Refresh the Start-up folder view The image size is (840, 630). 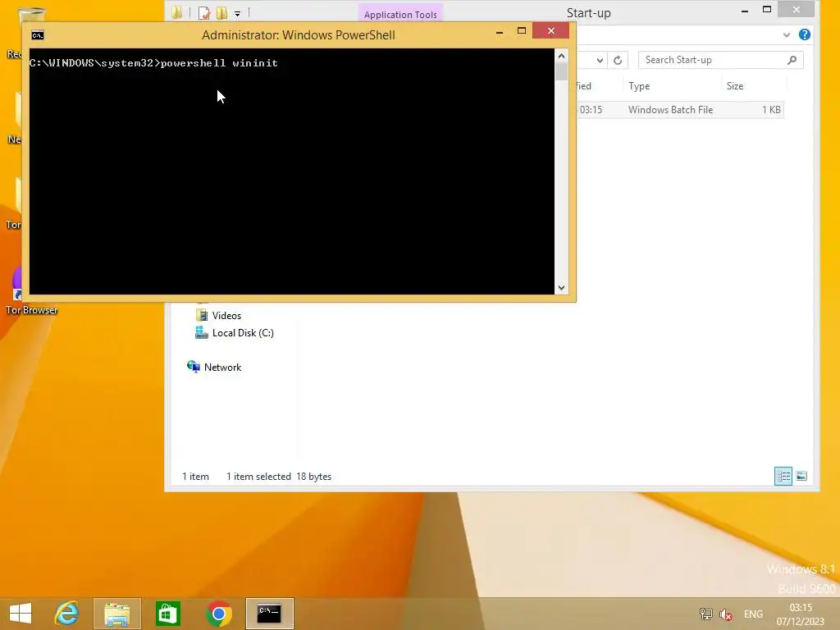618,60
